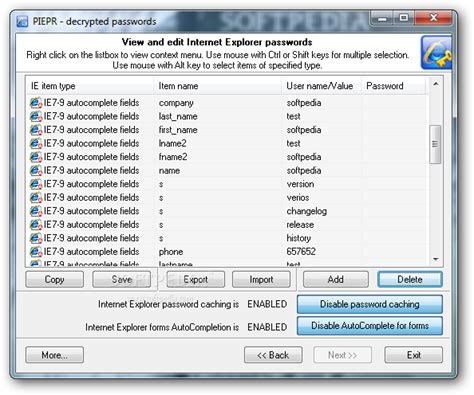The height and width of the screenshot is (395, 474).
Task: Click Disable AutoComplete for forms button
Action: [370, 326]
